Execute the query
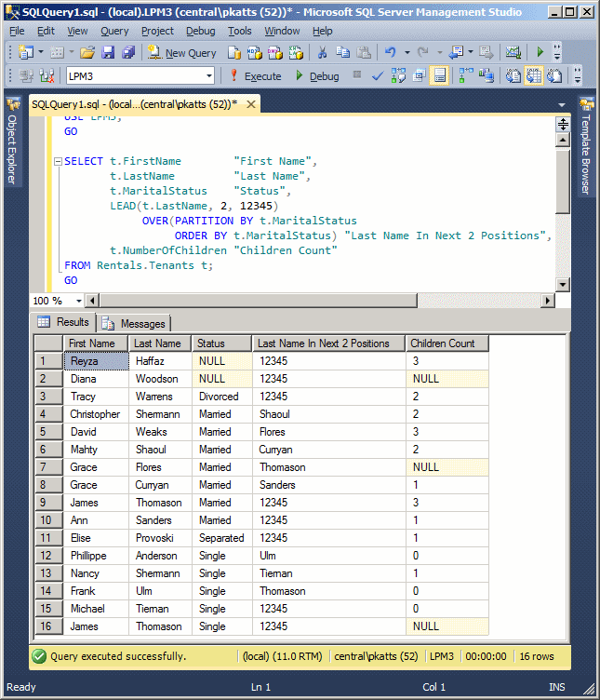600x700 pixels. tap(256, 76)
